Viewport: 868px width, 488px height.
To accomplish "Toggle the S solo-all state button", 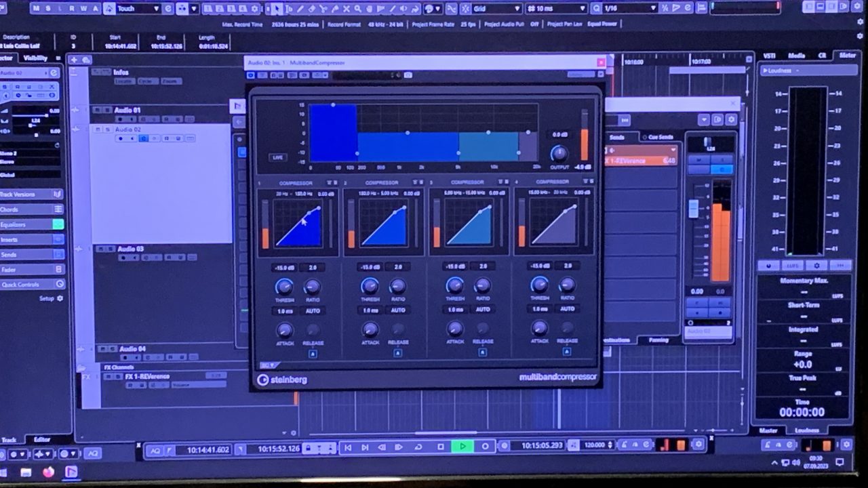I will (x=49, y=8).
